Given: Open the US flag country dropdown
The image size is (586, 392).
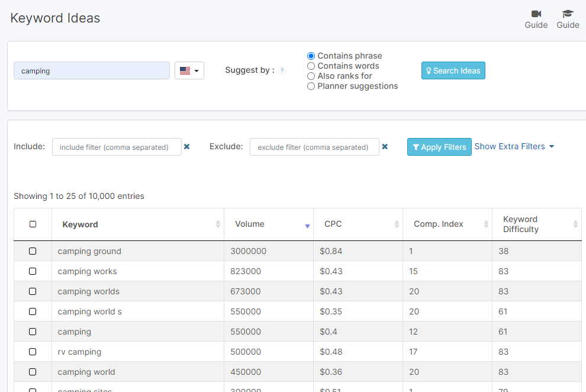Looking at the screenshot, I should [x=189, y=70].
